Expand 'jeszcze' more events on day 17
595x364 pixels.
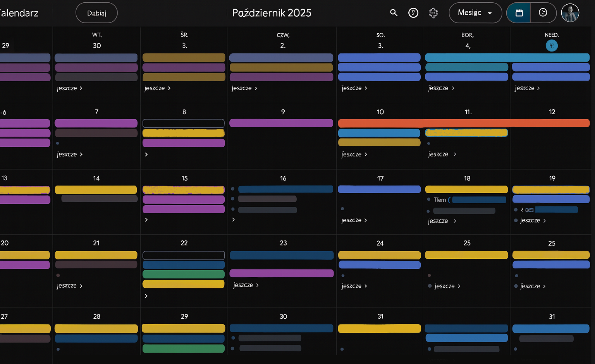[x=354, y=220]
